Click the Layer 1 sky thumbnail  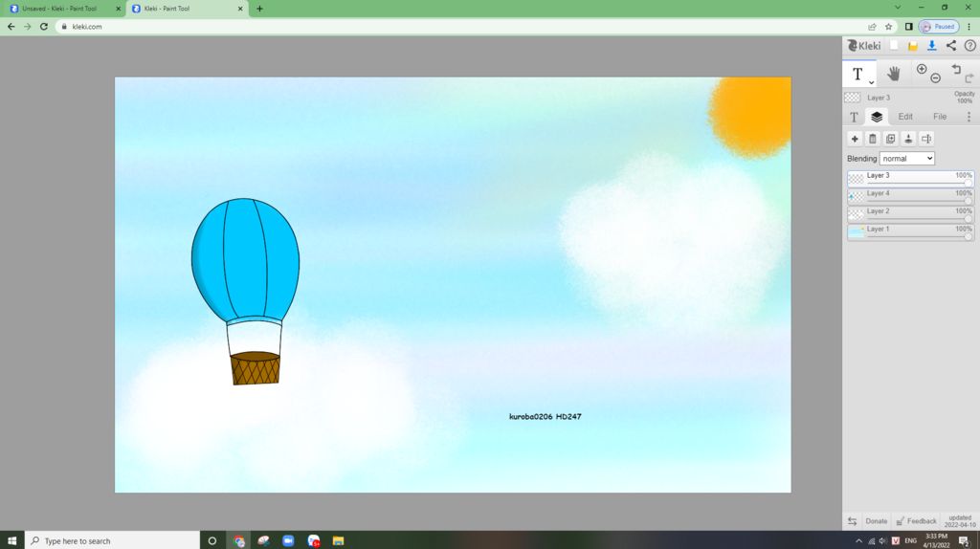(856, 232)
